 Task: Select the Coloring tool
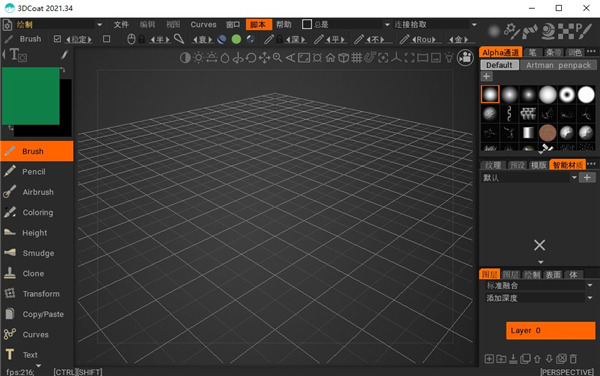pyautogui.click(x=37, y=212)
